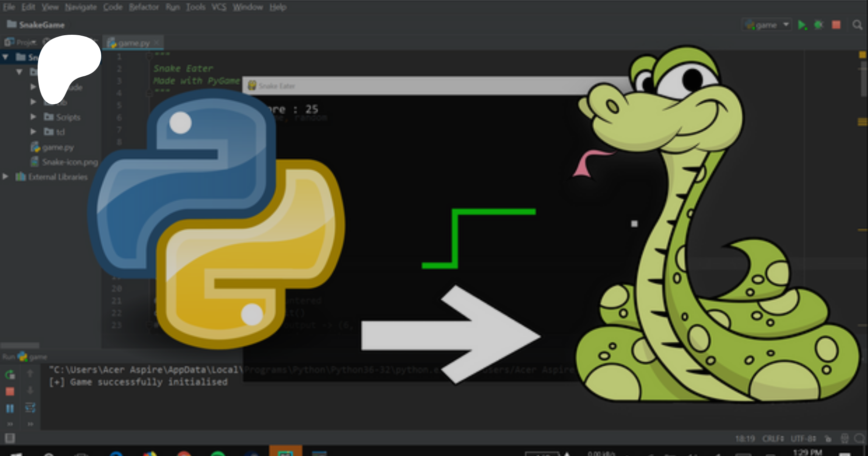Open the View menu
The height and width of the screenshot is (456, 868).
coord(50,7)
